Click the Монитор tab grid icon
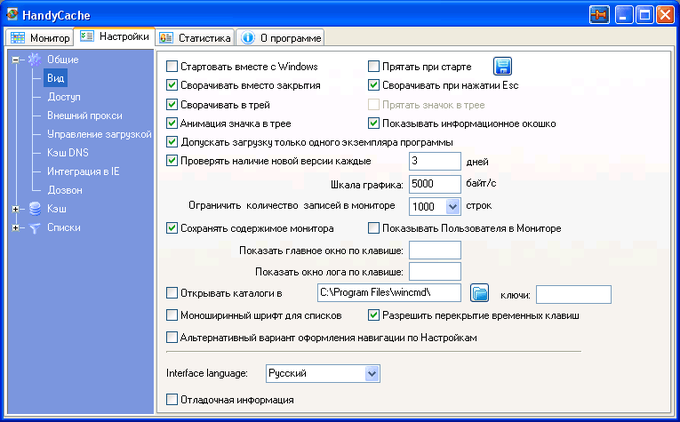This screenshot has height=422, width=680. pyautogui.click(x=18, y=38)
